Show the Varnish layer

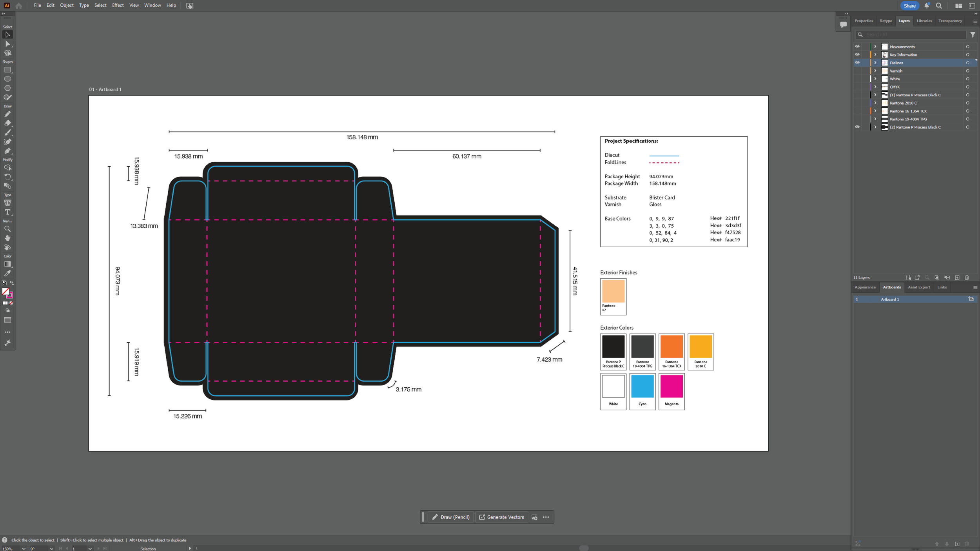(857, 71)
